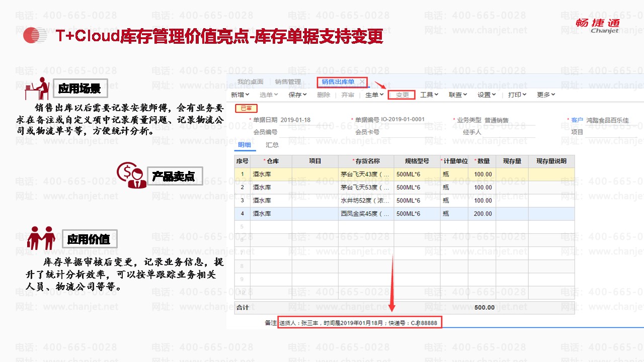
Task: Click the header 项目 field beside 经手人
Action: pos(611,132)
